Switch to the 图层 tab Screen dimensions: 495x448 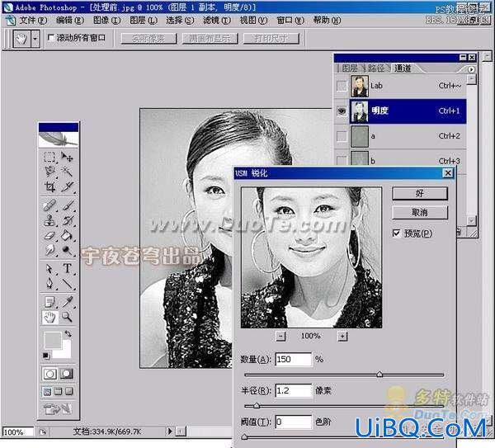tap(350, 68)
